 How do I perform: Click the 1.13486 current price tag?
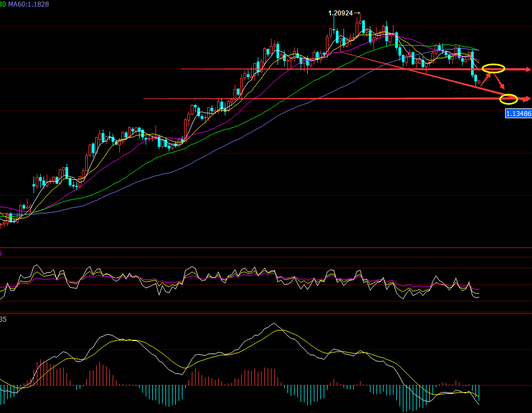point(518,113)
